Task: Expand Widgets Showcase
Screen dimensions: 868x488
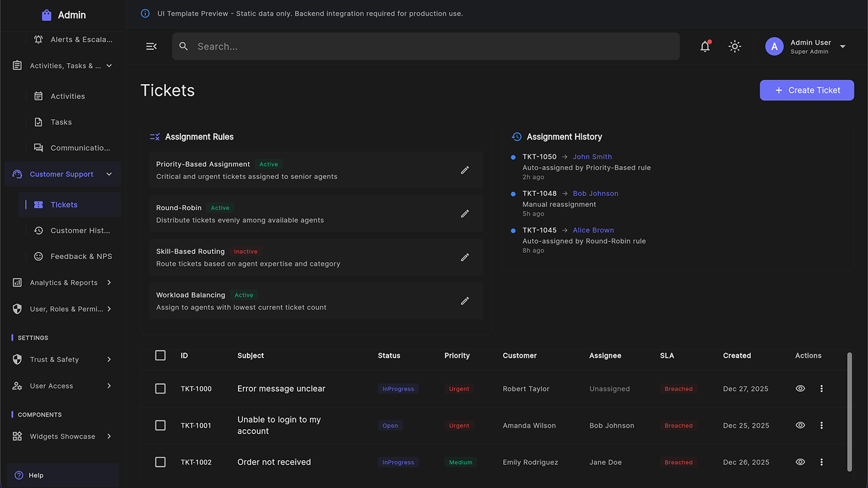Action: tap(109, 436)
